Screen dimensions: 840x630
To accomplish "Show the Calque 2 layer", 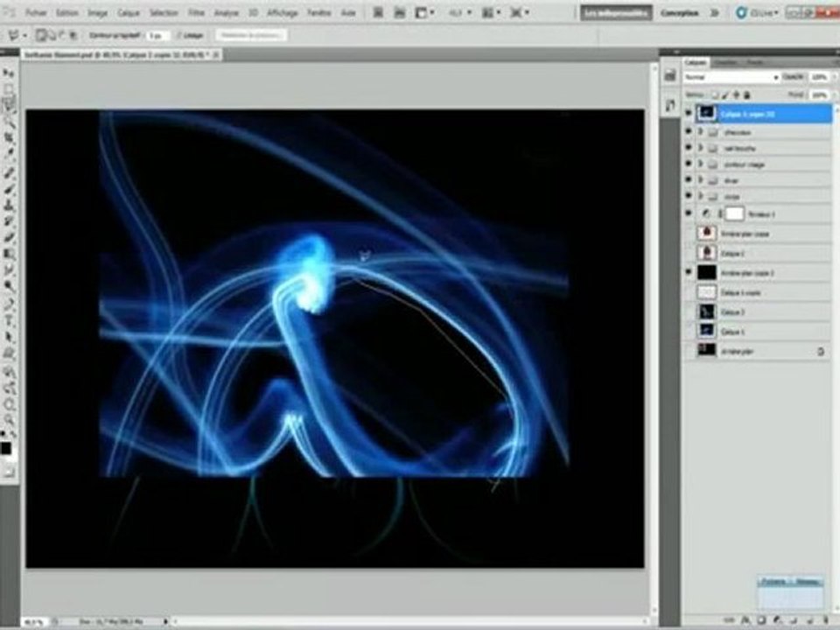I will click(689, 253).
